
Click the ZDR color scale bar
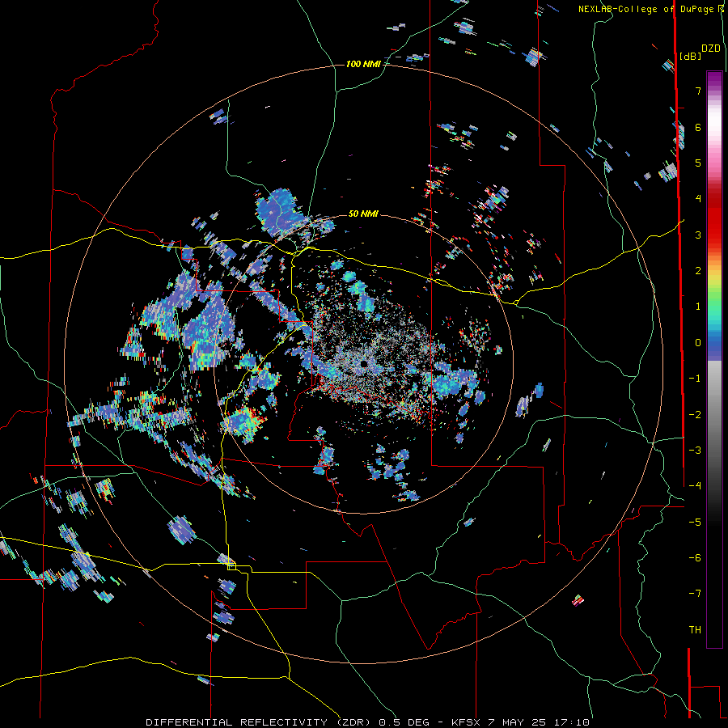pos(714,359)
